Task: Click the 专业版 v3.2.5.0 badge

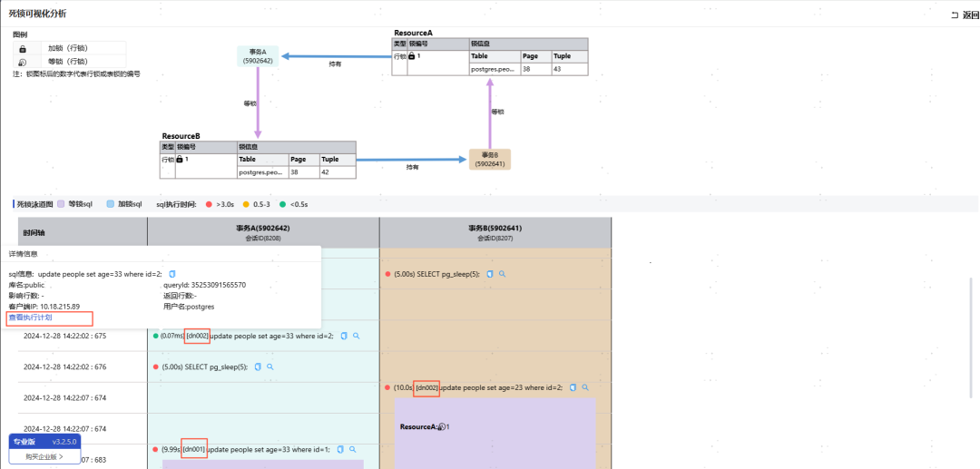Action: pos(44,442)
